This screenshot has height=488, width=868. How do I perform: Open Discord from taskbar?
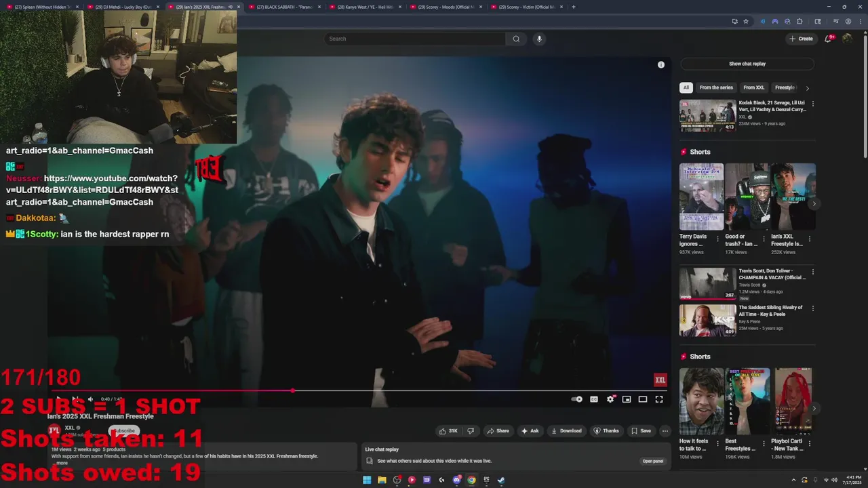pyautogui.click(x=456, y=480)
